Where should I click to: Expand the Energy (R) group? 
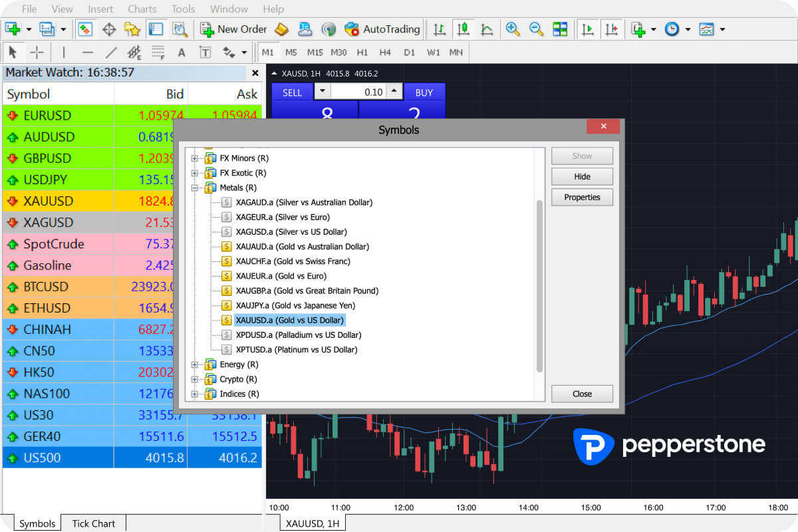tap(195, 364)
